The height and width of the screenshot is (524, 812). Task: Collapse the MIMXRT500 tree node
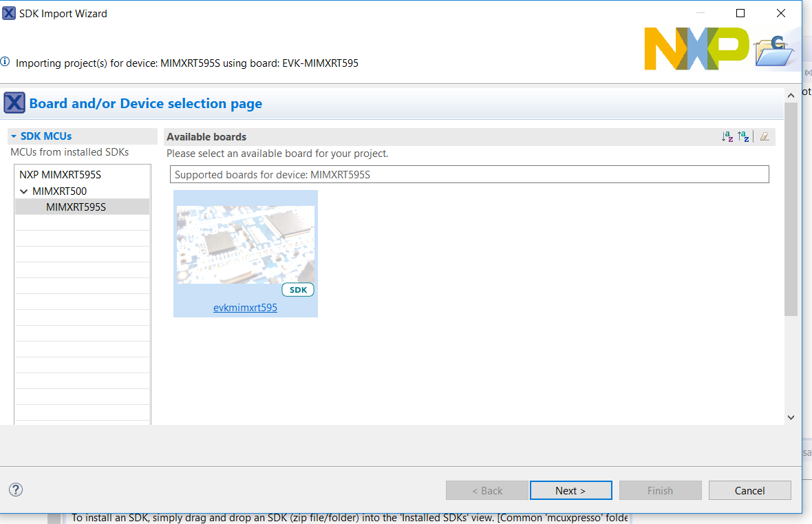(x=25, y=191)
